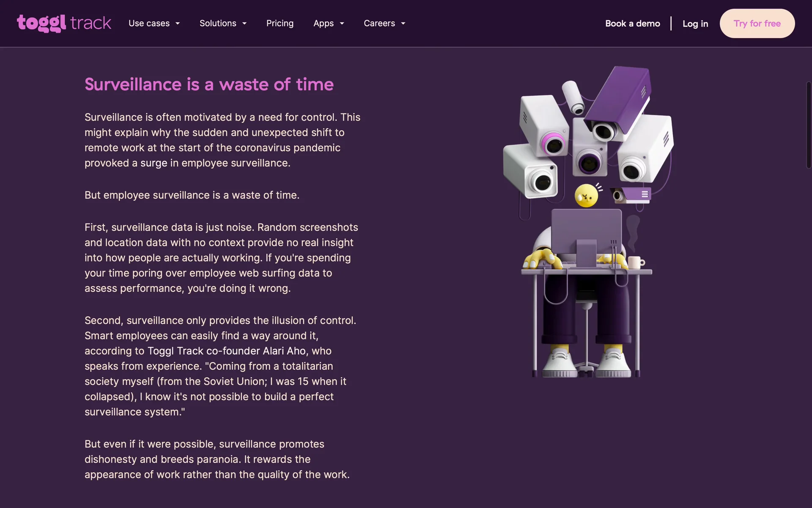
Task: Expand the Solutions dropdown arrow
Action: [x=244, y=24]
